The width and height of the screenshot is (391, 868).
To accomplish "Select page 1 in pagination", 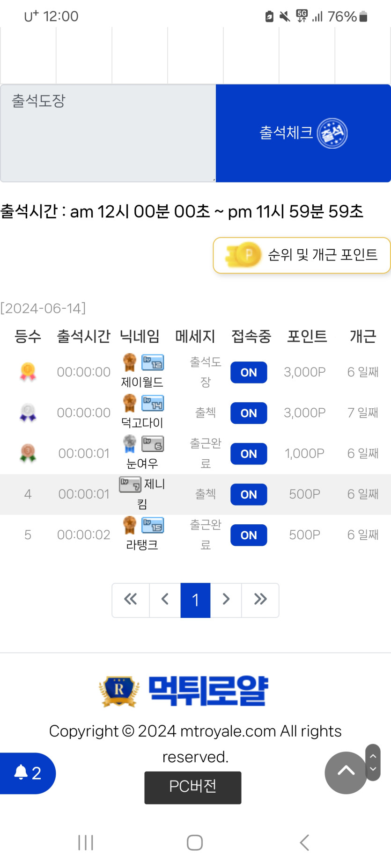I will tap(195, 600).
